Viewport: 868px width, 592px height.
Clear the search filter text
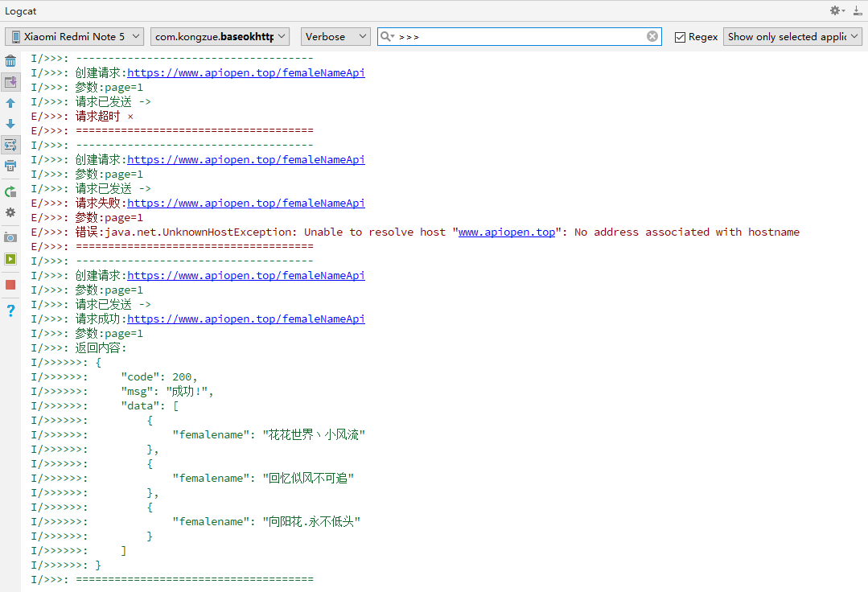(652, 36)
